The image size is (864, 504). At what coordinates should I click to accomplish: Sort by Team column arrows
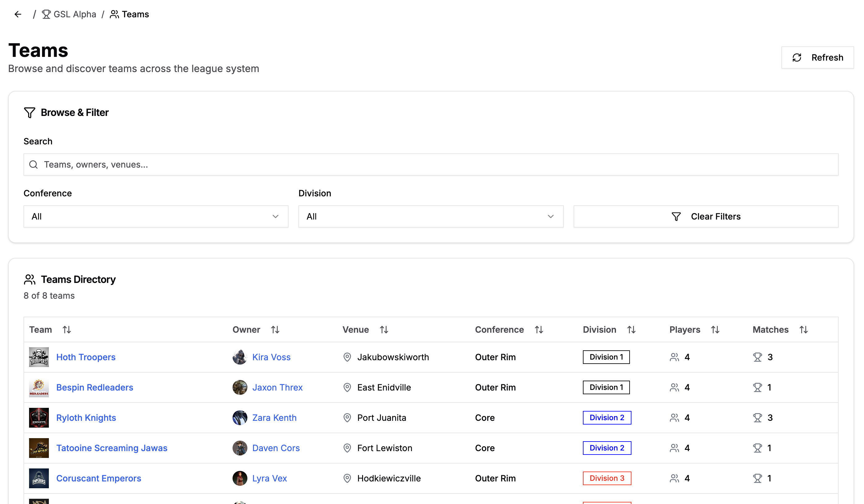click(66, 330)
